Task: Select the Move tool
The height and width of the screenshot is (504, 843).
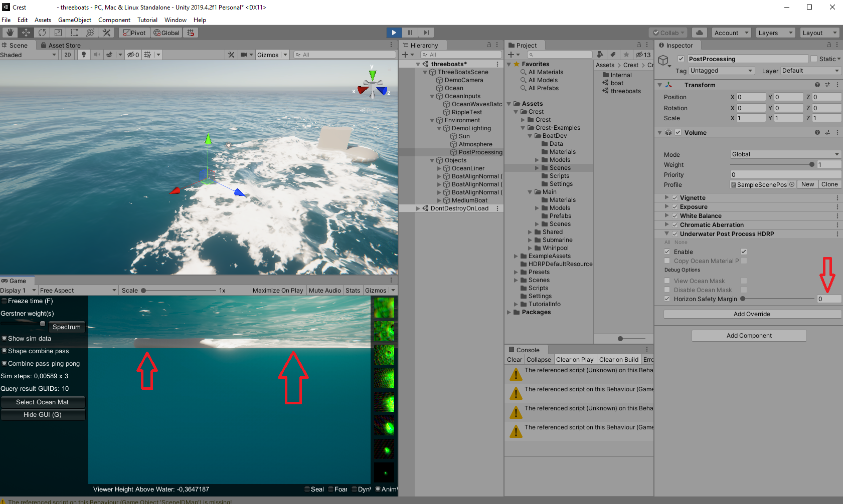Action: click(x=26, y=32)
